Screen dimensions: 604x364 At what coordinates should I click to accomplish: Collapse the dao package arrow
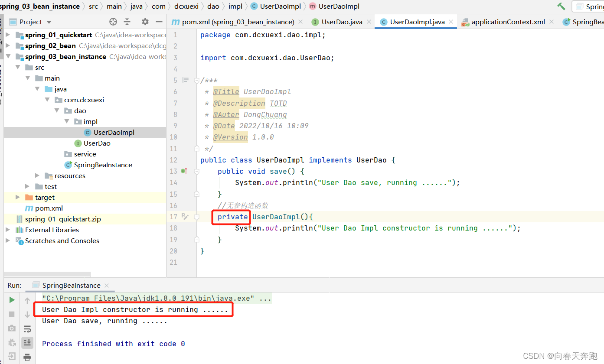[x=57, y=111]
